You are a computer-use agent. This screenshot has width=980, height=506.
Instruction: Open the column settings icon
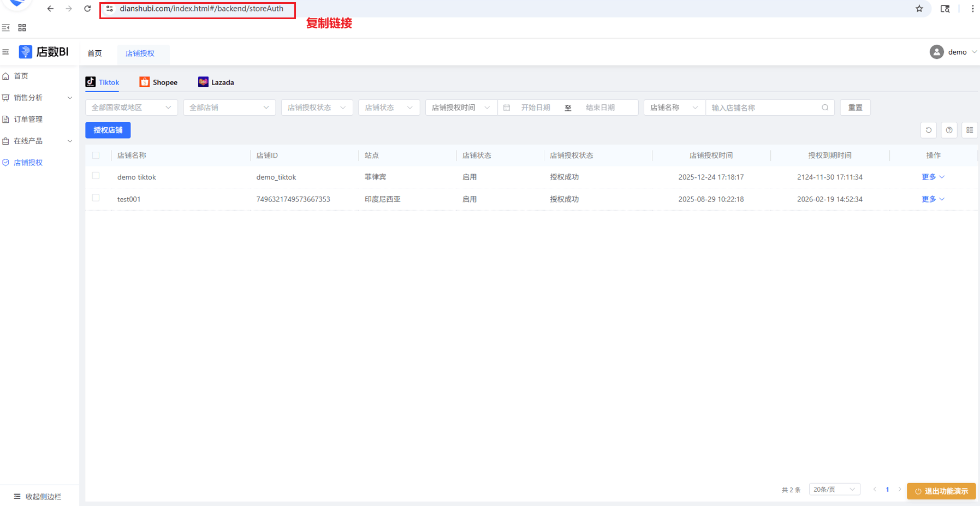pyautogui.click(x=970, y=130)
